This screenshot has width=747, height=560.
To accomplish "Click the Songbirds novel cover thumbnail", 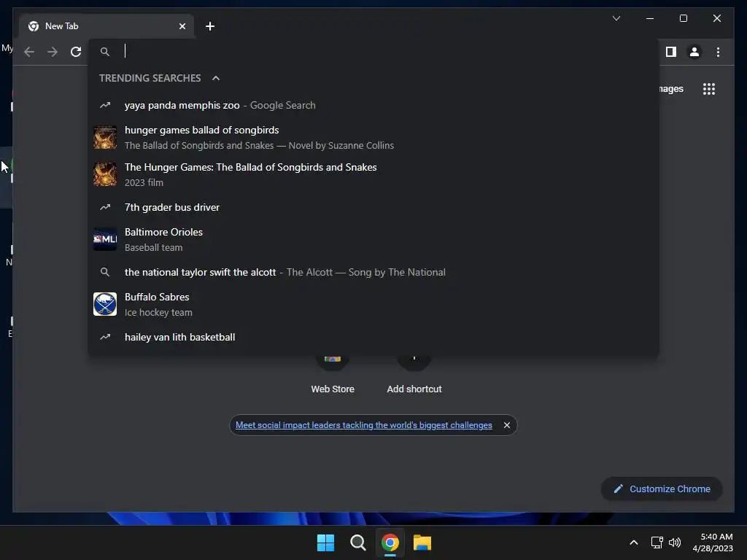I will tap(105, 137).
